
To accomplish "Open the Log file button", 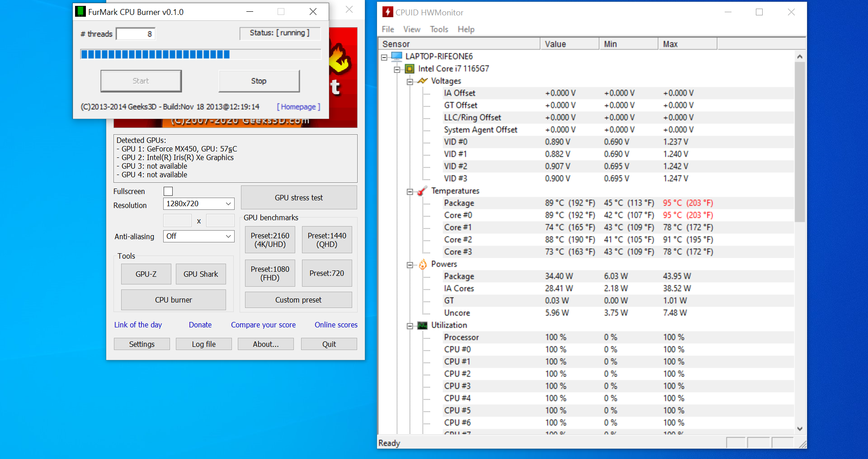I will 204,344.
